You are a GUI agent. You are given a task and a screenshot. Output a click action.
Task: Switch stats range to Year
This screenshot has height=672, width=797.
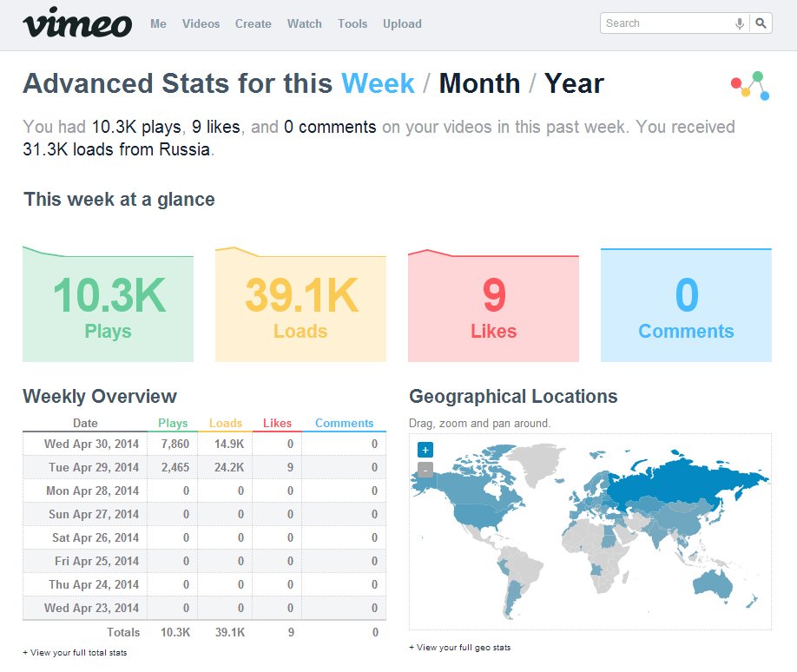[x=574, y=83]
